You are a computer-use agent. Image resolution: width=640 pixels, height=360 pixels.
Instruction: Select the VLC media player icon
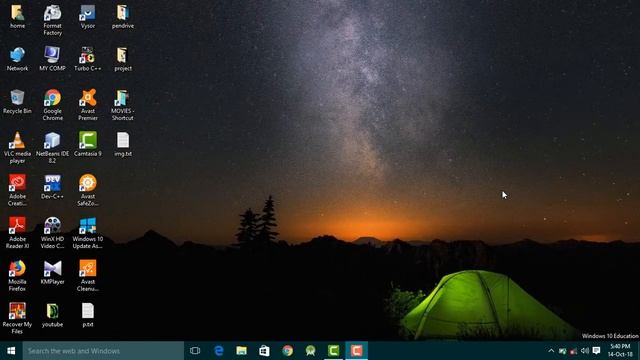tap(17, 148)
